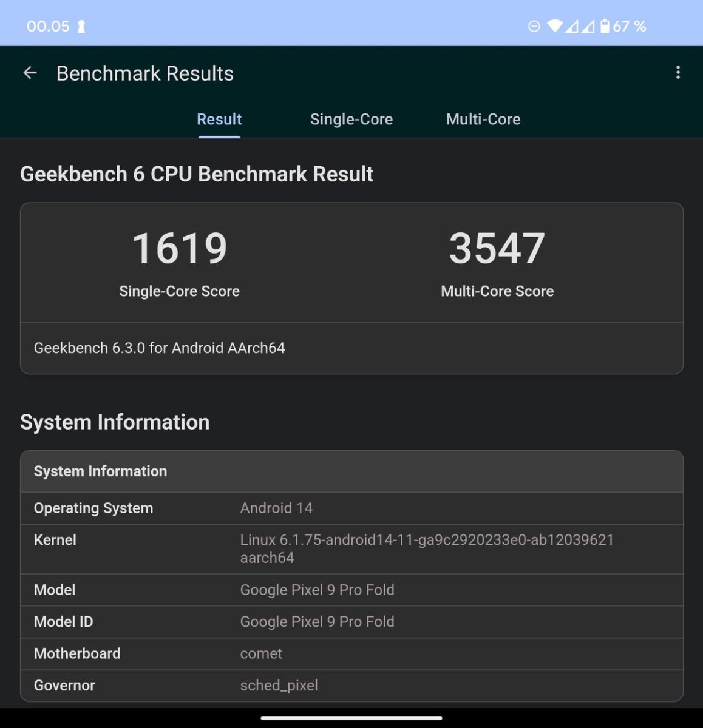Tap the Benchmark Results title
Viewport: 703px width, 728px height.
145,73
